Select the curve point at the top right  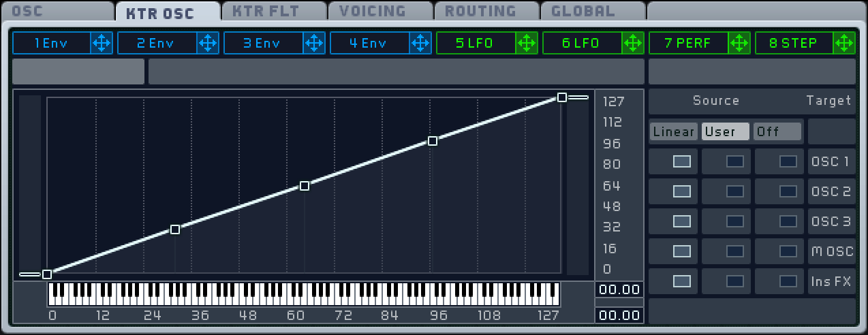click(562, 97)
